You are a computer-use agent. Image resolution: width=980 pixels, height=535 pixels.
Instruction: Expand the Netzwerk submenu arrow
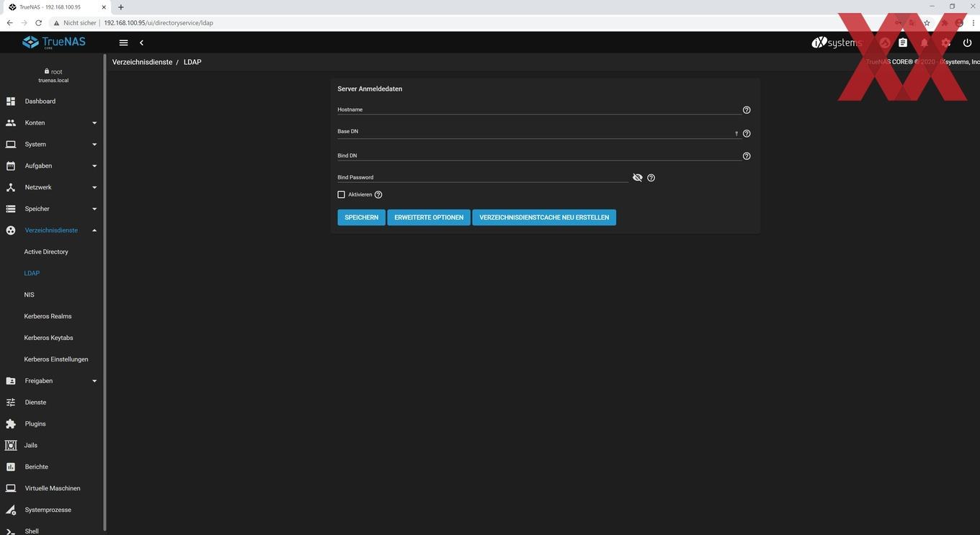94,187
